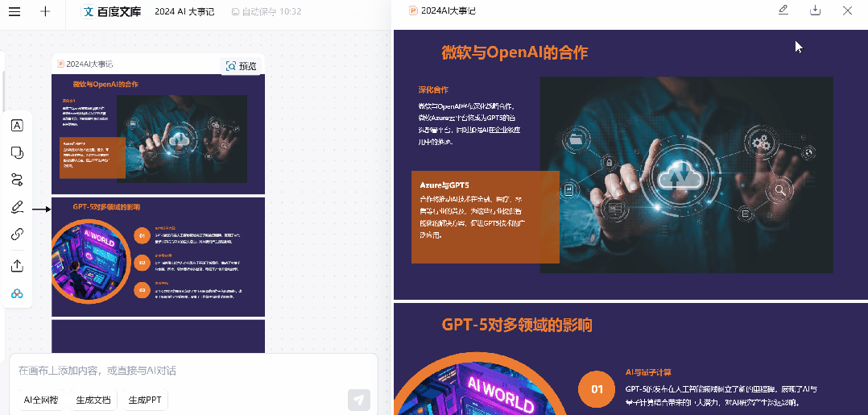The image size is (868, 415).
Task: Click the preview panel title 2024AI大事记
Action: pos(448,10)
